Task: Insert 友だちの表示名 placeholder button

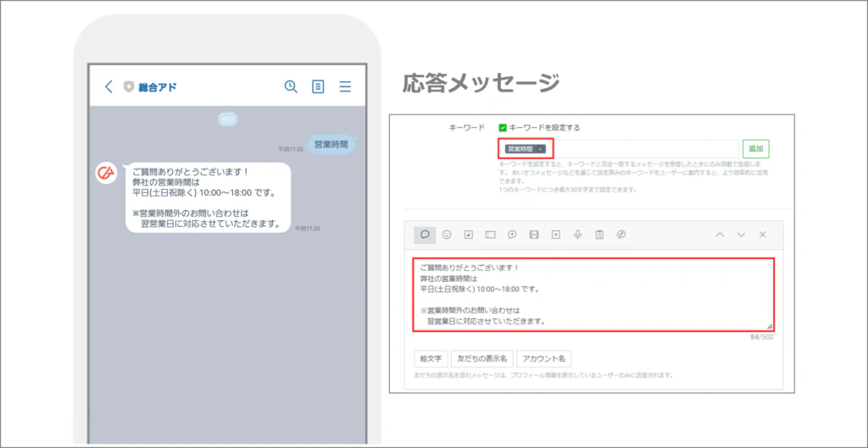Action: [x=482, y=358]
